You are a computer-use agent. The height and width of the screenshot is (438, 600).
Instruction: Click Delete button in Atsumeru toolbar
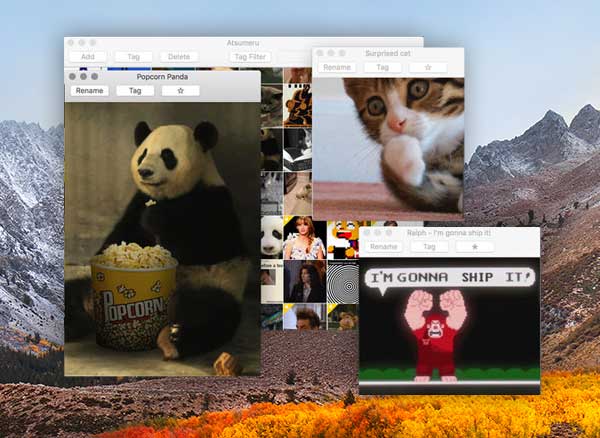click(179, 57)
